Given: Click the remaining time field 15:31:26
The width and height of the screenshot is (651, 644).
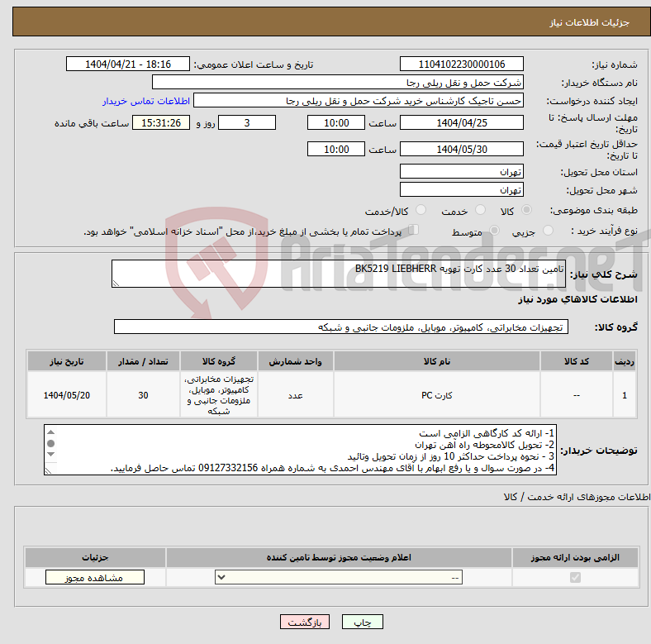Looking at the screenshot, I should (161, 122).
